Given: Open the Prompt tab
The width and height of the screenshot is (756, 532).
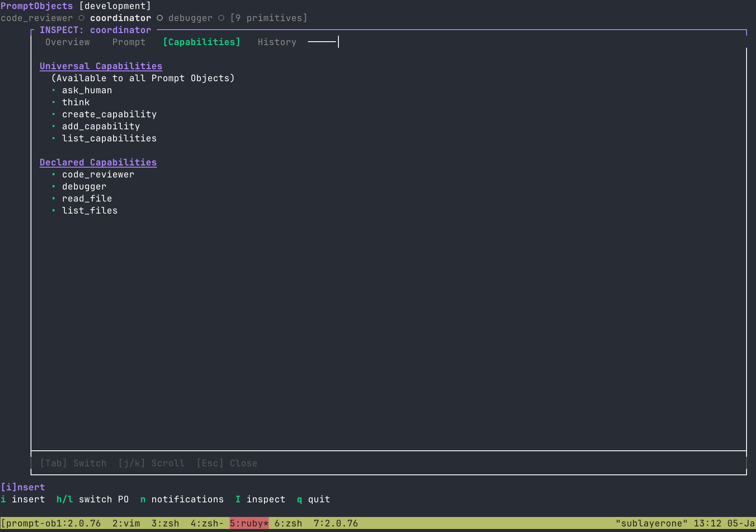Looking at the screenshot, I should click(x=129, y=42).
